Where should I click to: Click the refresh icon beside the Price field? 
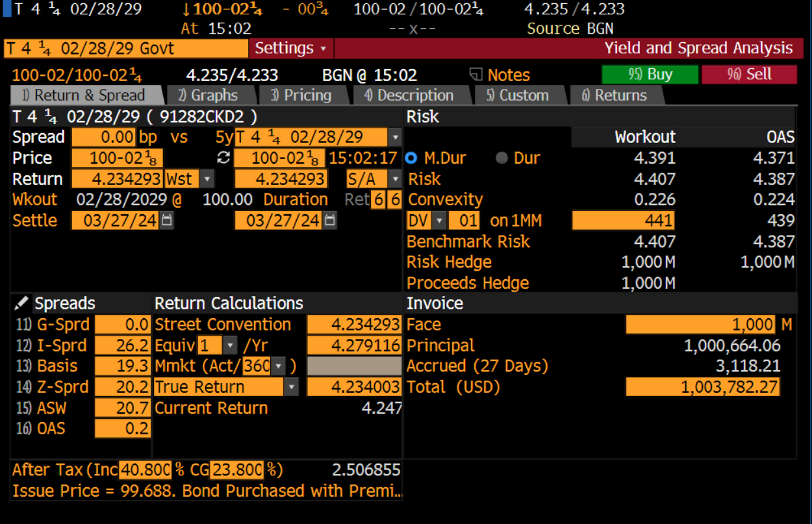pyautogui.click(x=223, y=158)
